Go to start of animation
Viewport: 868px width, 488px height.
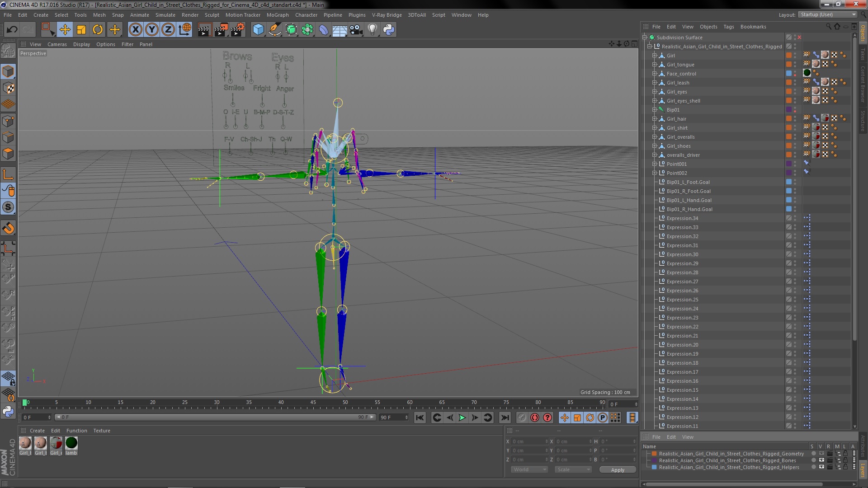point(420,418)
